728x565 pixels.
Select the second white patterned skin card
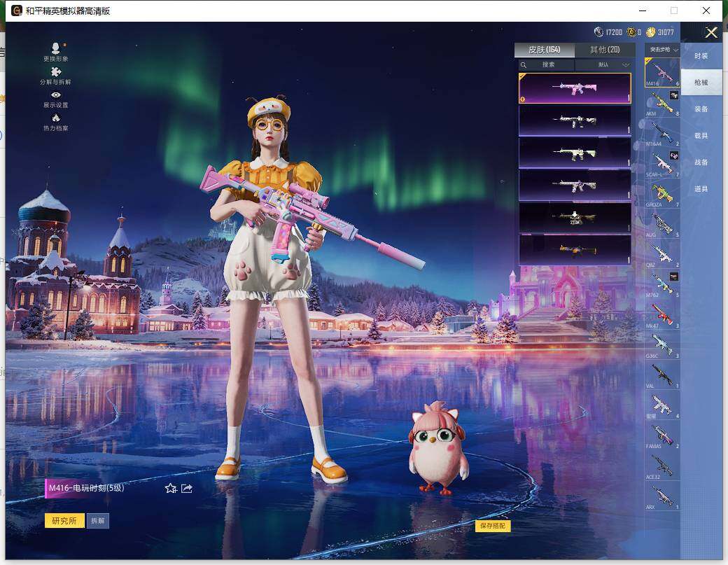click(x=575, y=120)
